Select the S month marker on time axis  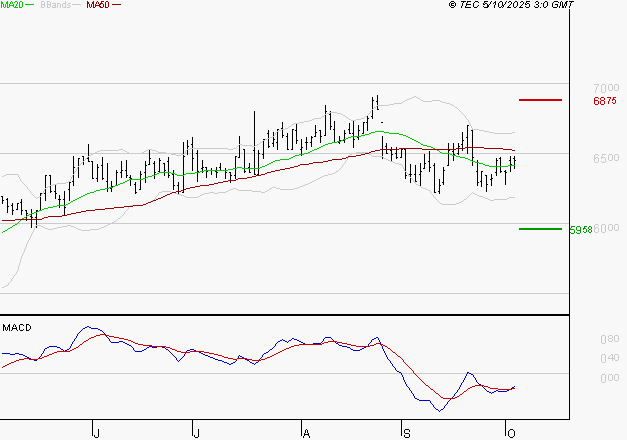point(406,432)
